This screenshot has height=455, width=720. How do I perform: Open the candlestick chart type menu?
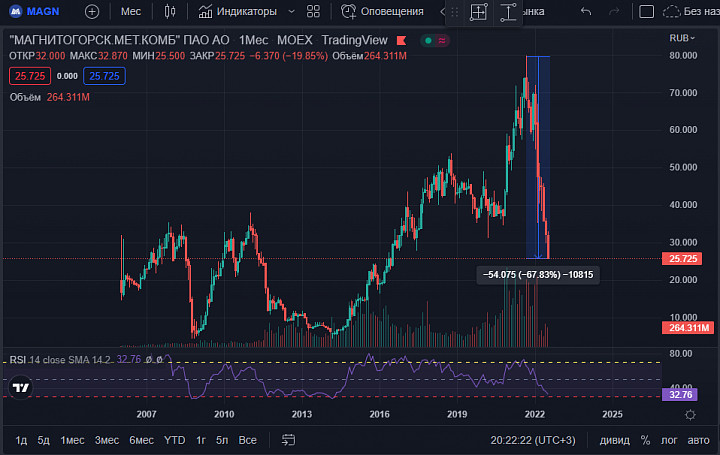pyautogui.click(x=170, y=11)
